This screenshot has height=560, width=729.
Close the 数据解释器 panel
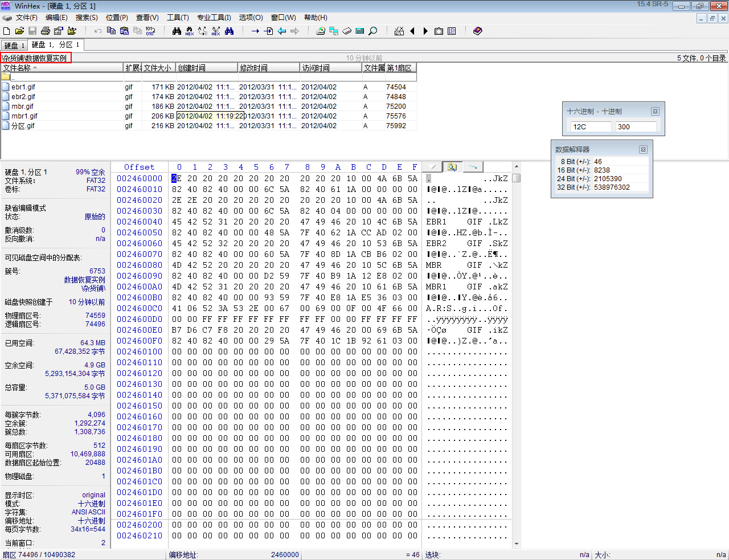(643, 150)
